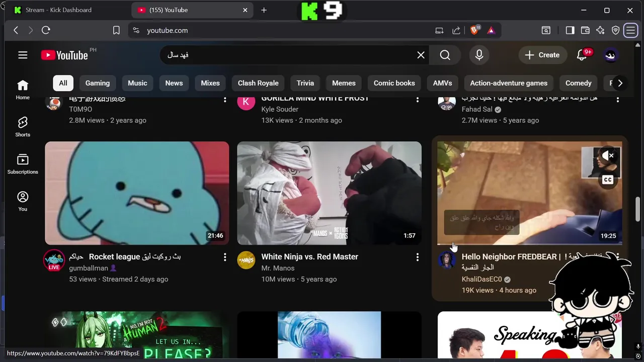Select the Gaming filter chip
The image size is (644, 362).
(x=98, y=83)
